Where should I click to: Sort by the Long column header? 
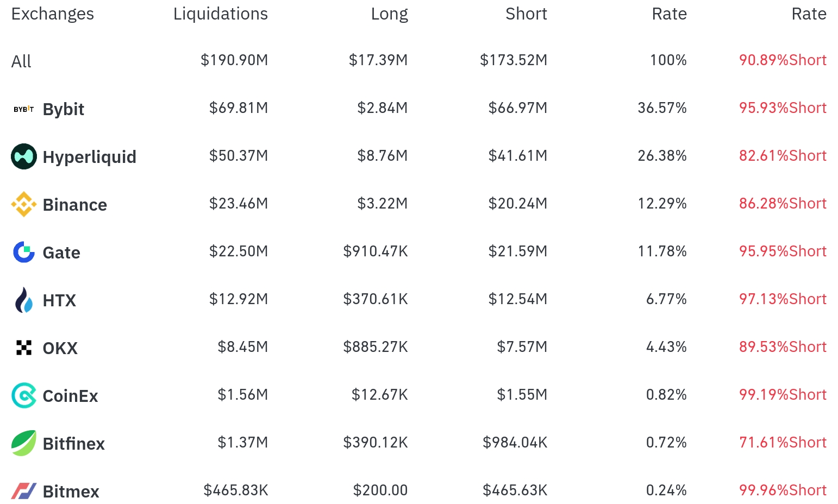coord(389,14)
